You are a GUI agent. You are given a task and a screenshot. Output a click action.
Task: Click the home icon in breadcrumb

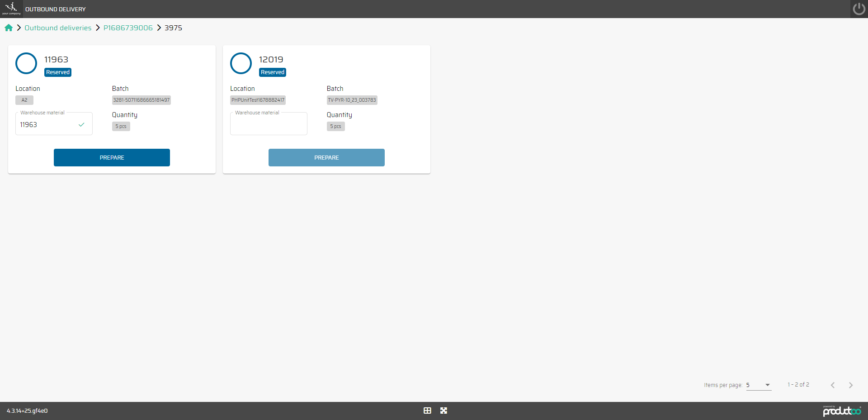click(x=9, y=28)
